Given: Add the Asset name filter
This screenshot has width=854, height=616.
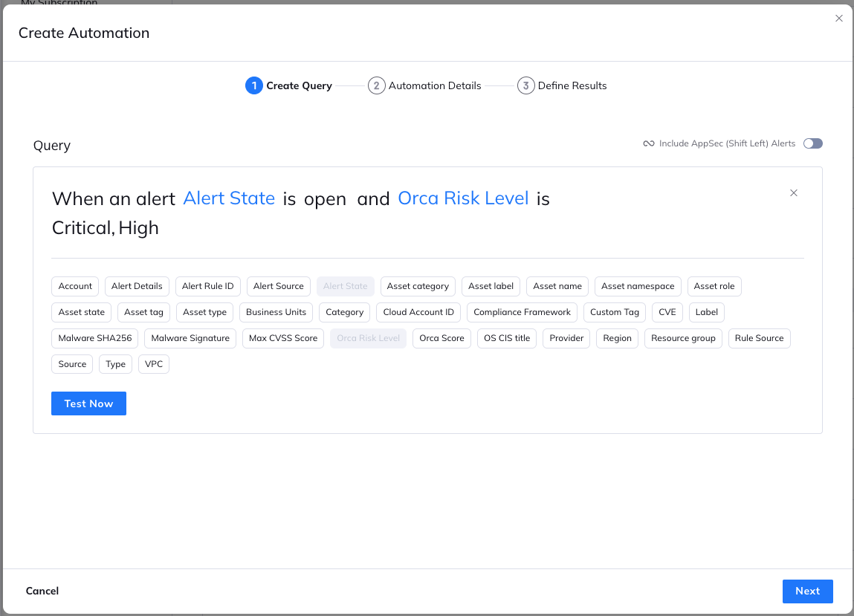Looking at the screenshot, I should (557, 286).
